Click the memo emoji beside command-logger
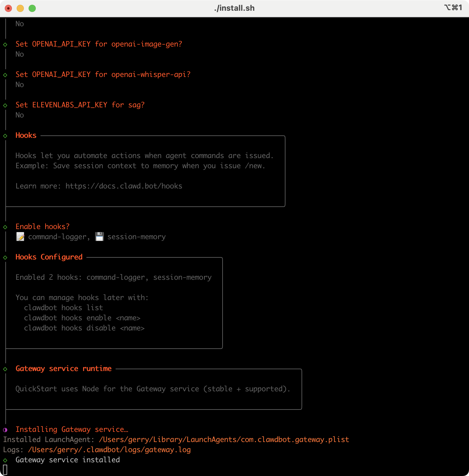Viewport: 469px width, 476px height. click(x=20, y=237)
